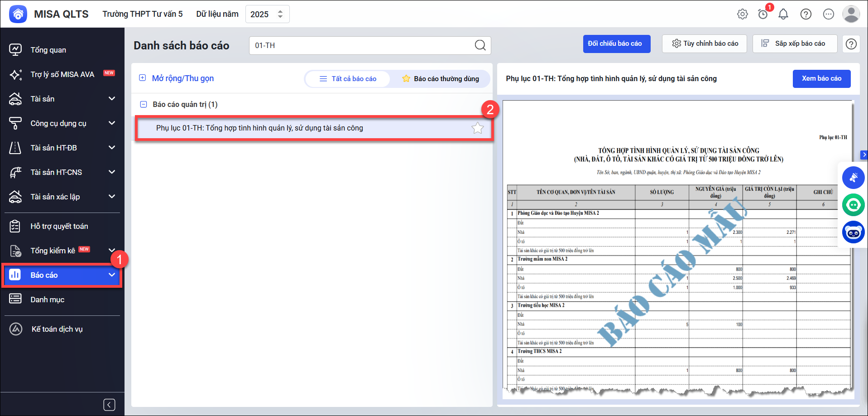Collapse the Báo cáo quản trị group
The height and width of the screenshot is (416, 868).
pos(144,105)
